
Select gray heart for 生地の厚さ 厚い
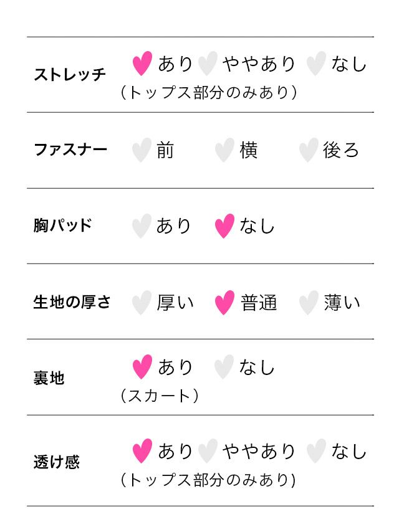tap(142, 303)
